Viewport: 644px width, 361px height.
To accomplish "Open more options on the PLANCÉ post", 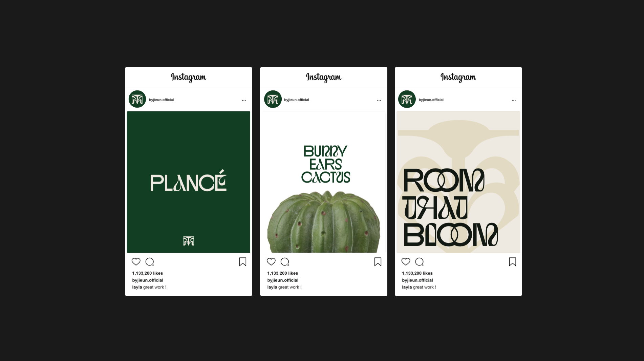I will tap(244, 100).
